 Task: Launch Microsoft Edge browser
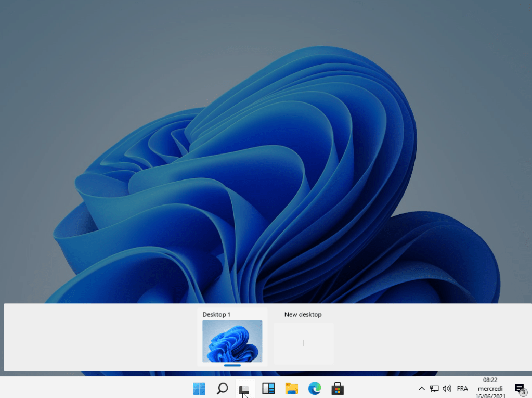pyautogui.click(x=314, y=388)
